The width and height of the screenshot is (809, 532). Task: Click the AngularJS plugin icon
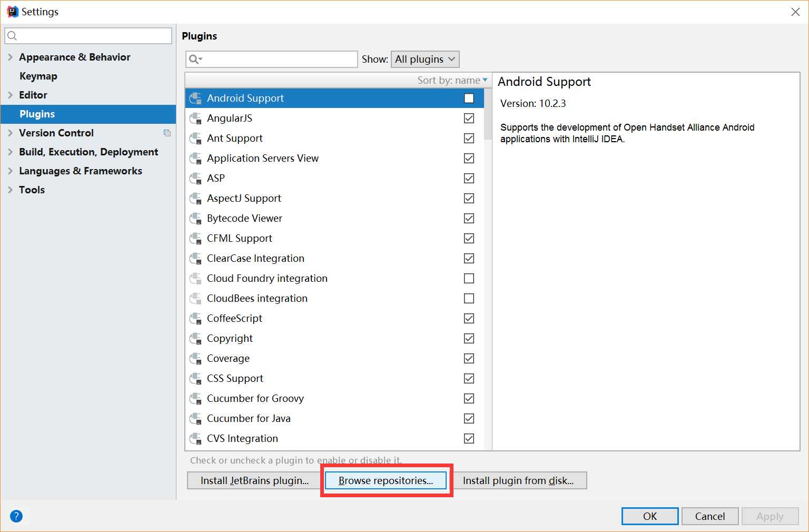coord(195,119)
